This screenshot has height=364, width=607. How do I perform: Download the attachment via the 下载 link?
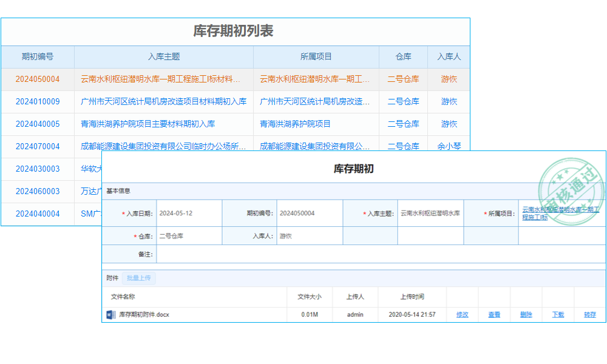(x=557, y=315)
